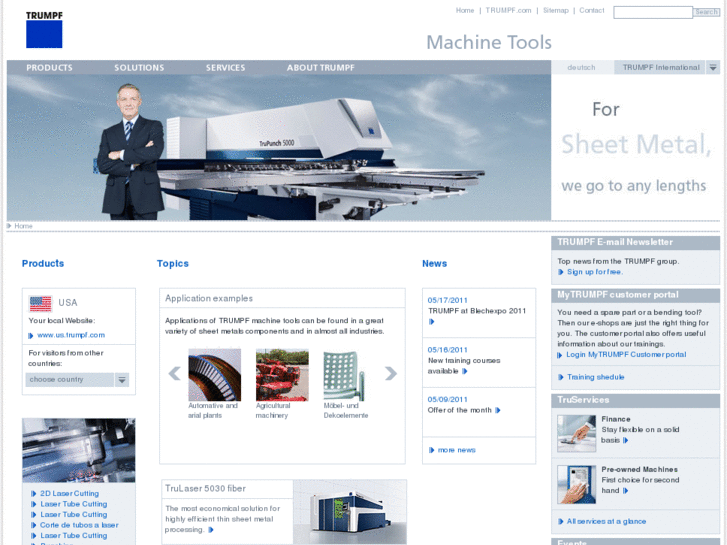Click the TruLaser 5030 fiber heading

[x=205, y=488]
